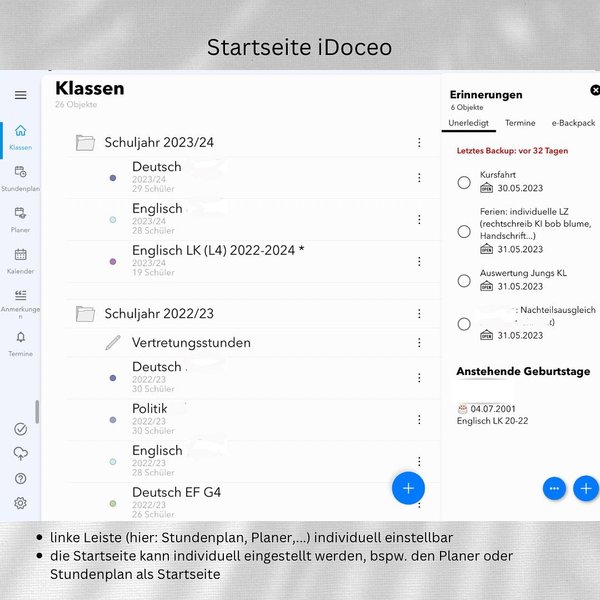Image resolution: width=600 pixels, height=600 pixels.
Task: Open the settings gear icon
Action: click(x=20, y=503)
